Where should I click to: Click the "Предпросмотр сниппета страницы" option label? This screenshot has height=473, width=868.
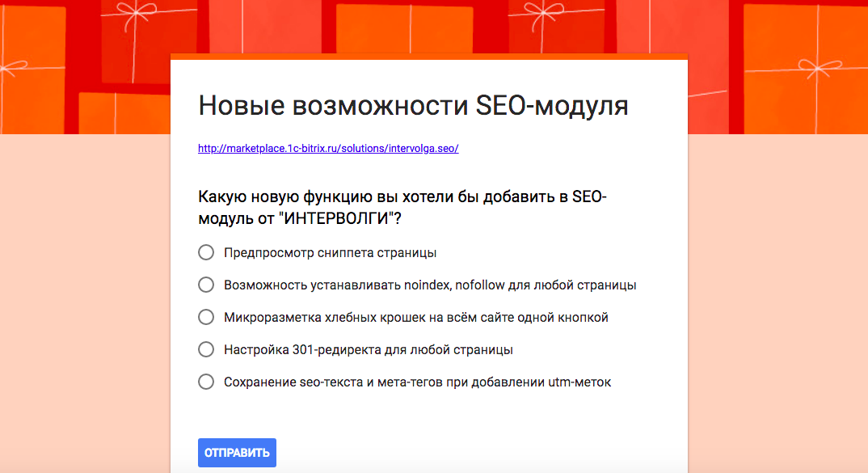click(330, 253)
